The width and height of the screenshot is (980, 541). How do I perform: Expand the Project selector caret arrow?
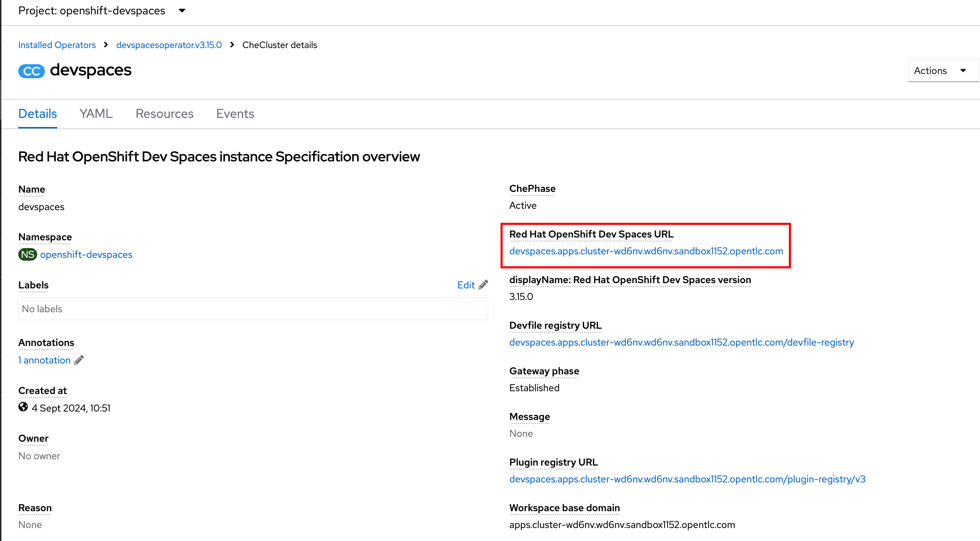(182, 11)
